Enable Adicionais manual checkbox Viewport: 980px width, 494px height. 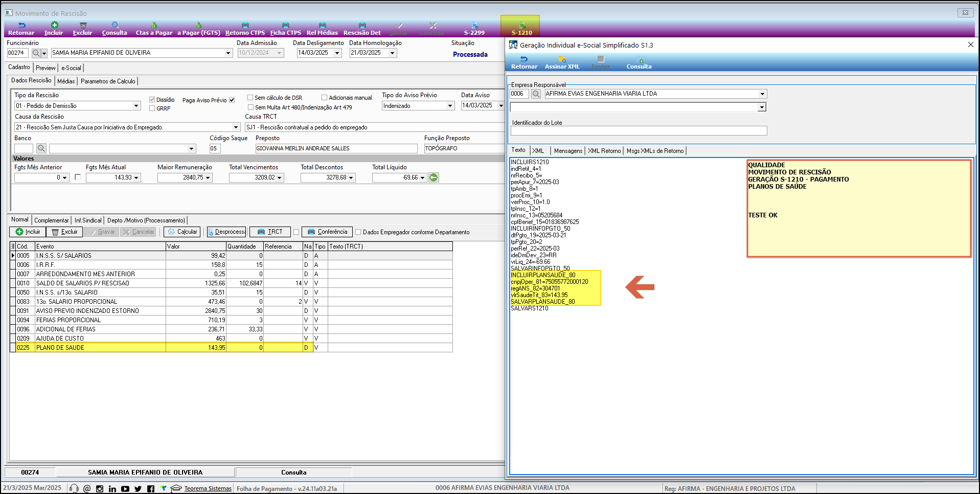pos(324,98)
